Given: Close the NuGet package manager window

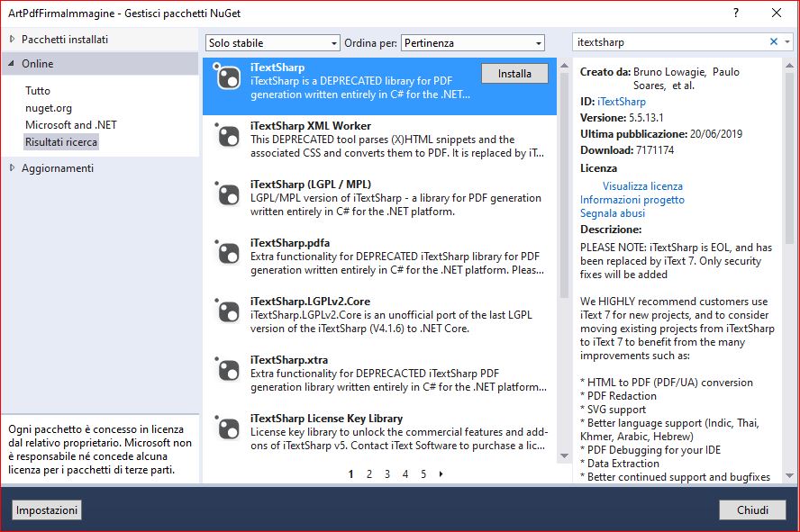Looking at the screenshot, I should tap(776, 13).
